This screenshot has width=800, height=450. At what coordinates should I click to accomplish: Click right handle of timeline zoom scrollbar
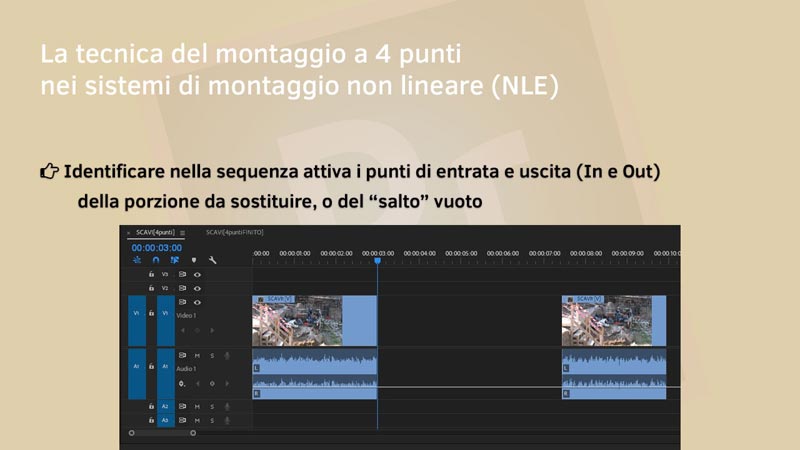[x=193, y=433]
